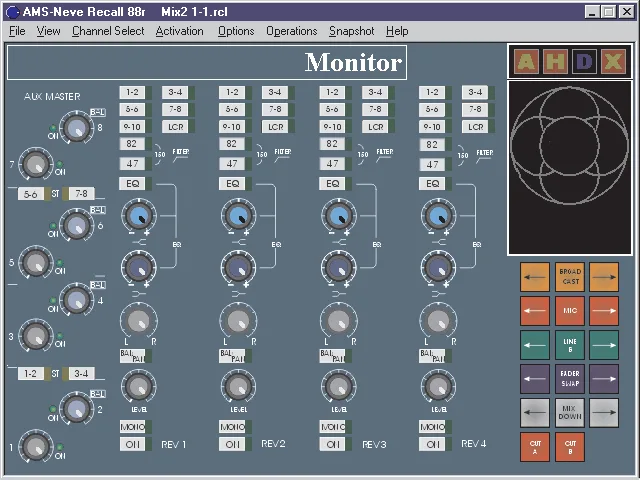This screenshot has width=640, height=480.
Task: Click right arrow beside MIC
Action: (x=604, y=311)
